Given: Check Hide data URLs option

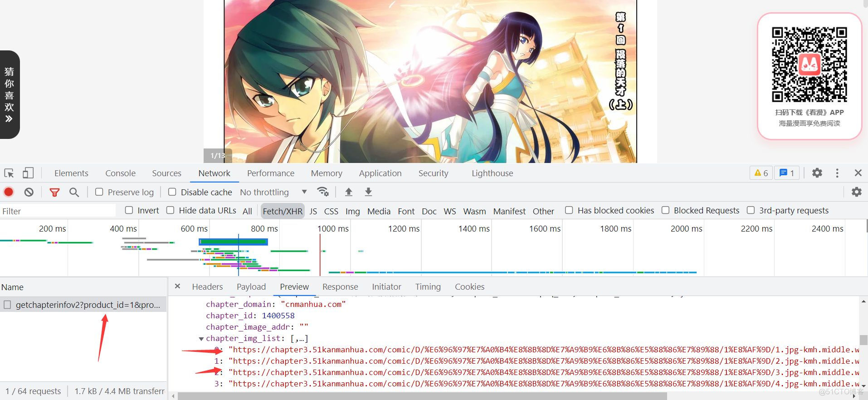Looking at the screenshot, I should [171, 210].
